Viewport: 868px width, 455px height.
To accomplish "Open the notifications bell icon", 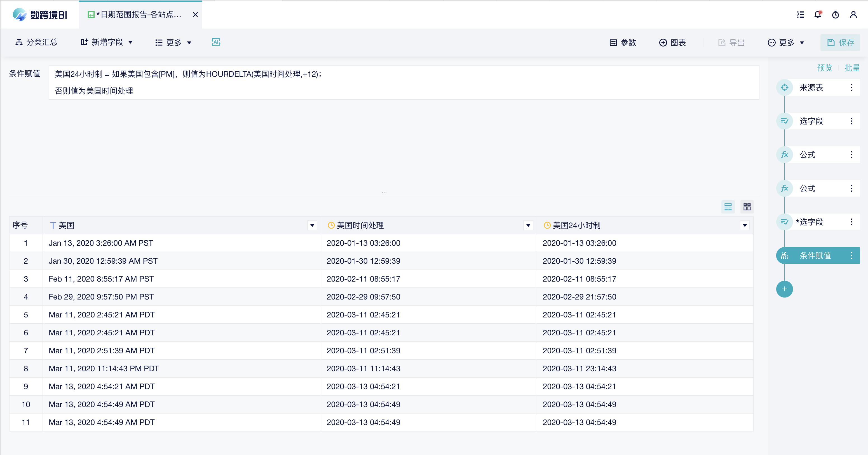I will click(817, 15).
